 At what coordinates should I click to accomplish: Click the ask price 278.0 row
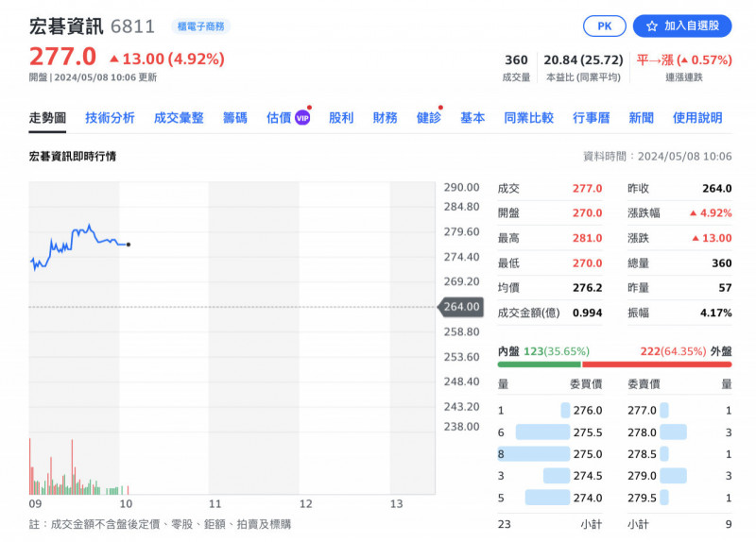pos(679,432)
